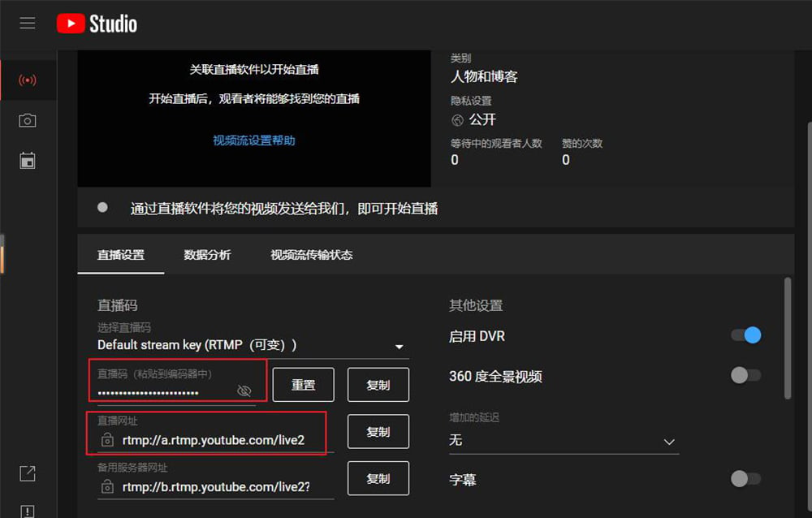Click the 重置 button for stream key
The width and height of the screenshot is (812, 518).
click(303, 385)
